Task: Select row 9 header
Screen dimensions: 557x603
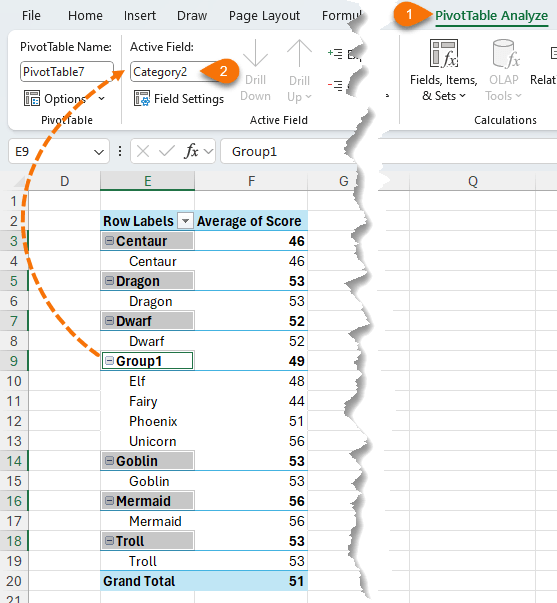Action: pyautogui.click(x=14, y=361)
